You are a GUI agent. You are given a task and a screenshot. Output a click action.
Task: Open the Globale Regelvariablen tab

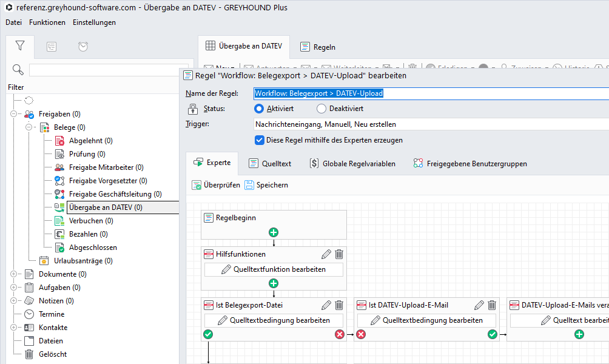coord(352,164)
